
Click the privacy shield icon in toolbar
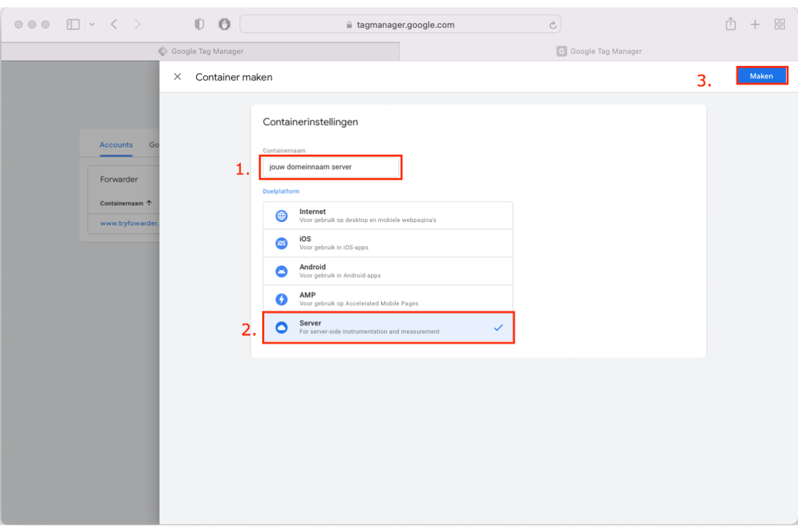point(199,25)
